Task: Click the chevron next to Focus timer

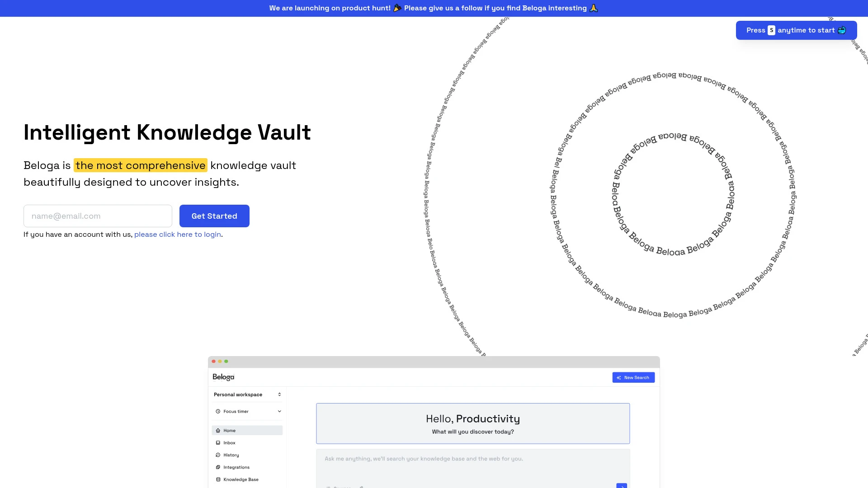Action: click(x=279, y=411)
